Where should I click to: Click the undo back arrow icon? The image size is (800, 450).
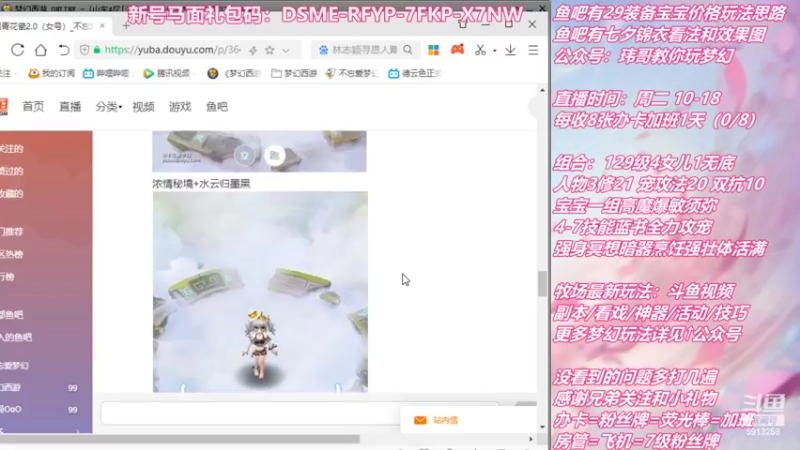pos(63,50)
